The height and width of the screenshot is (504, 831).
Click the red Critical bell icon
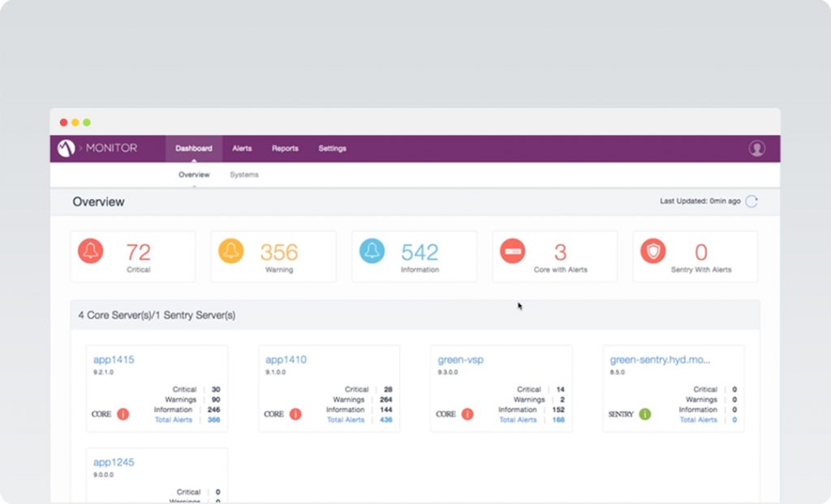click(91, 252)
